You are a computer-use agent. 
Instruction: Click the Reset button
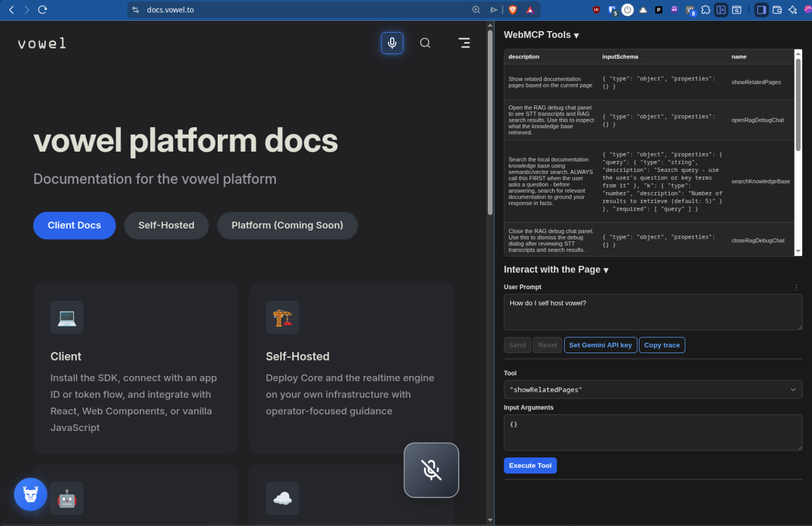tap(547, 345)
